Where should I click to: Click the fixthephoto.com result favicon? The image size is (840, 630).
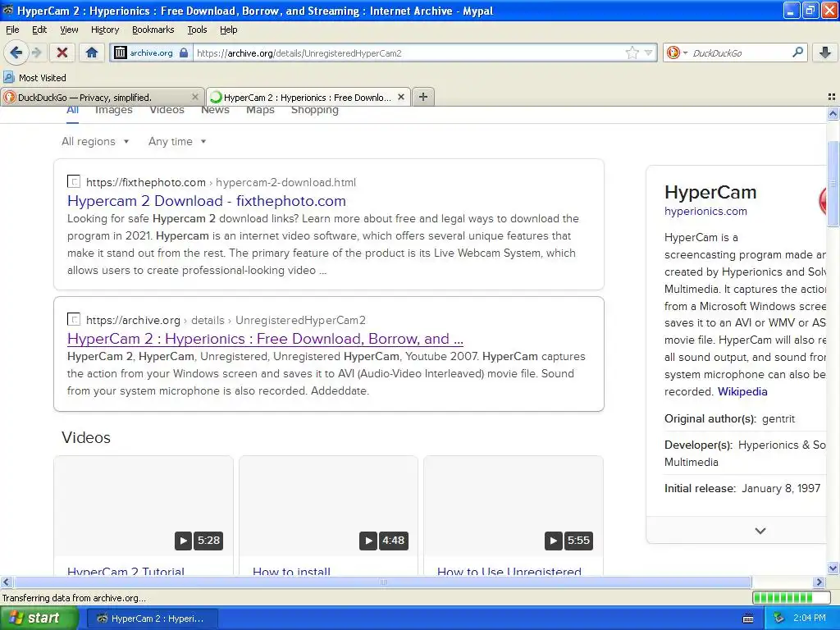pyautogui.click(x=73, y=181)
